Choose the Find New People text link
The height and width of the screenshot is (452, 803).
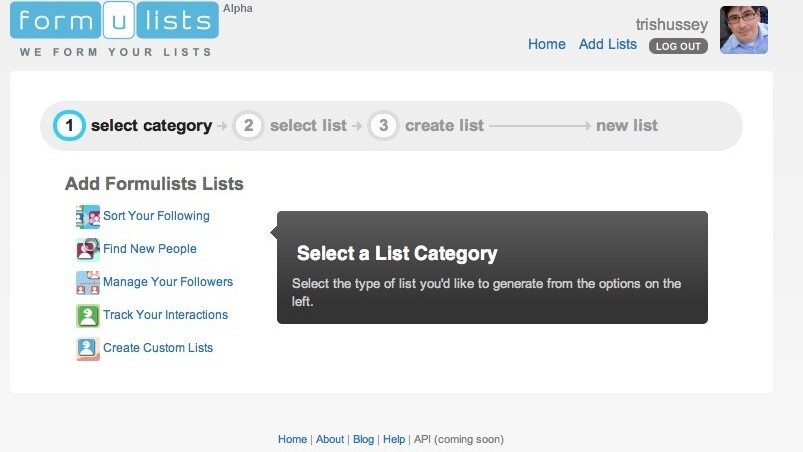tap(150, 249)
